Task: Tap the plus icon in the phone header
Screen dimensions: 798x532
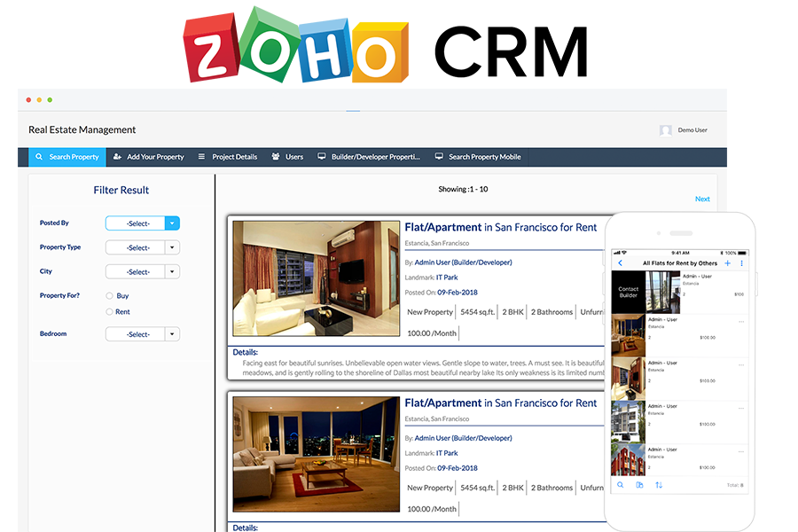Action: [728, 263]
